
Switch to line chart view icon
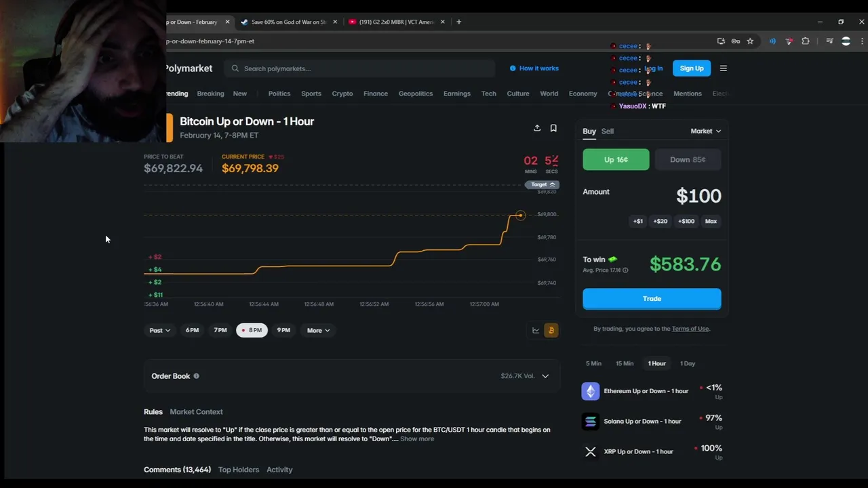click(536, 331)
